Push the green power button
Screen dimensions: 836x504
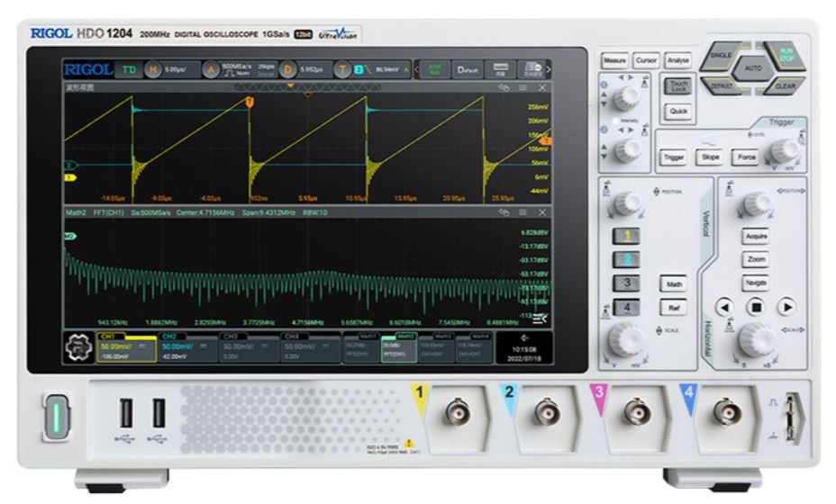point(56,417)
